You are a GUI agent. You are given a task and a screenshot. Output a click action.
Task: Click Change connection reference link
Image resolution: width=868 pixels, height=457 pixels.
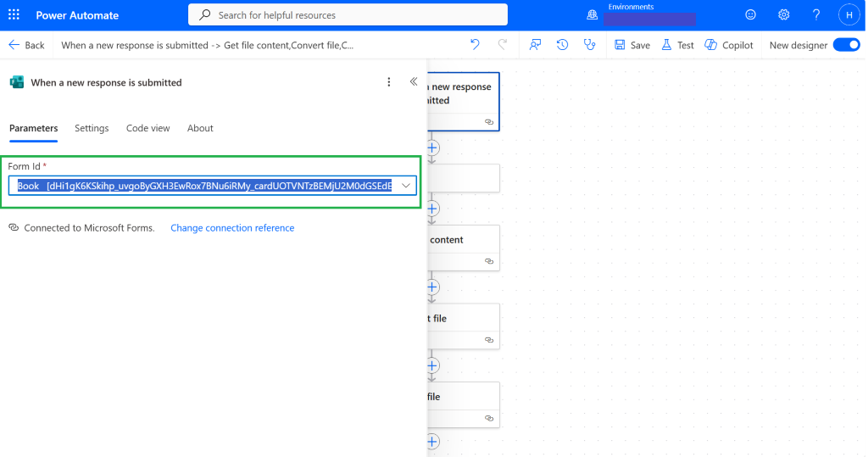pyautogui.click(x=232, y=228)
